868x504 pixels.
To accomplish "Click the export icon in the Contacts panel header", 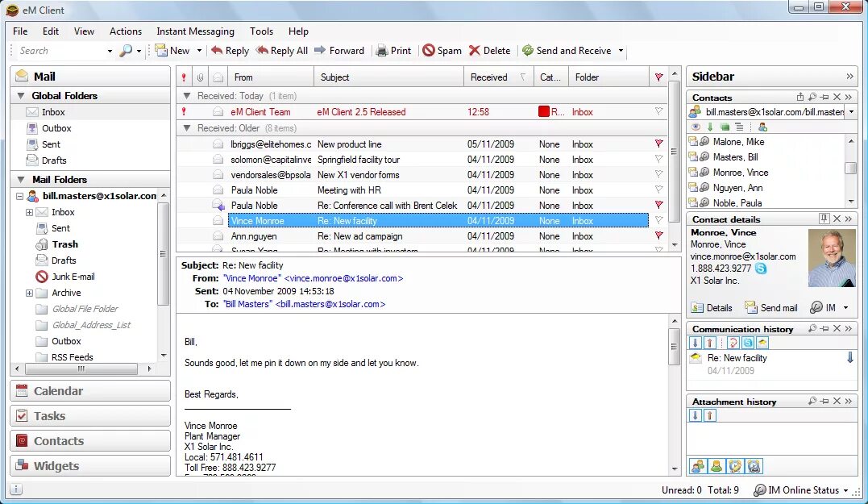I will tap(800, 97).
